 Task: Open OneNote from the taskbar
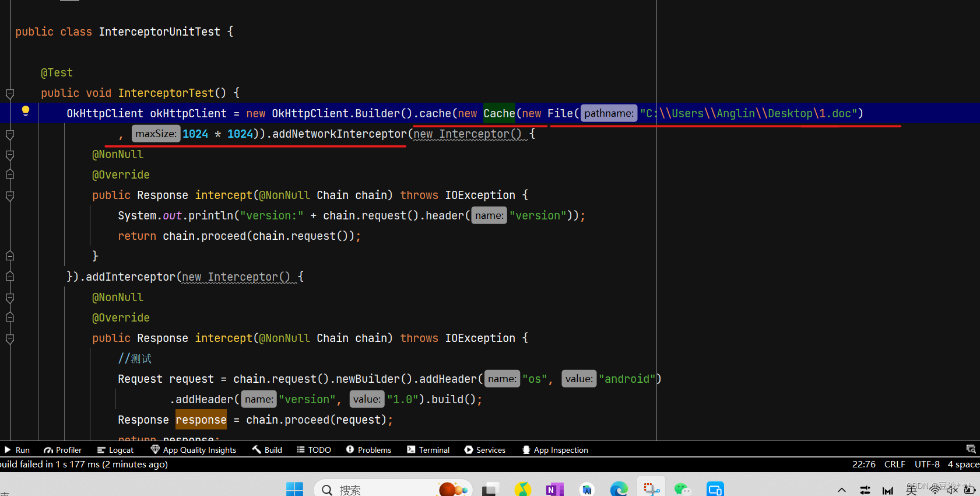point(554,489)
